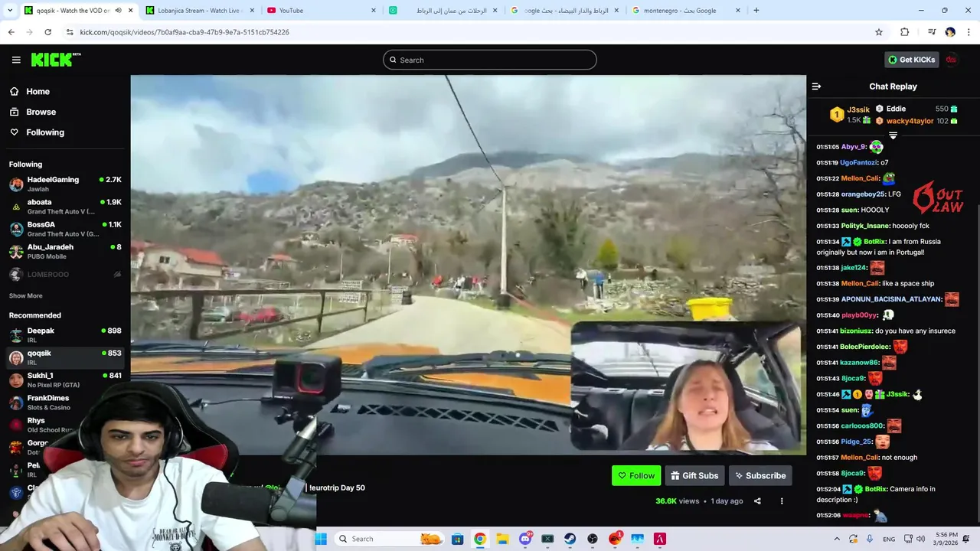Screen dimensions: 980x551
Task: Open offline LOMEROOO channel
Action: [65, 274]
